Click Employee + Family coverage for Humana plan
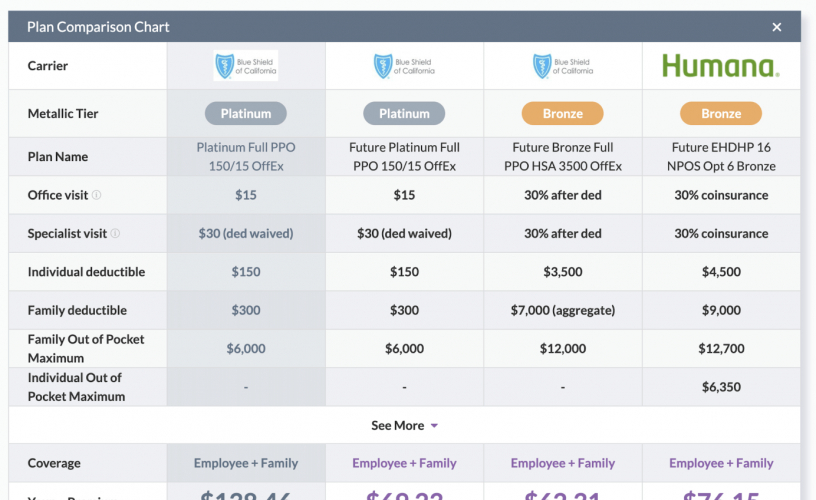The image size is (816, 500). coord(721,463)
